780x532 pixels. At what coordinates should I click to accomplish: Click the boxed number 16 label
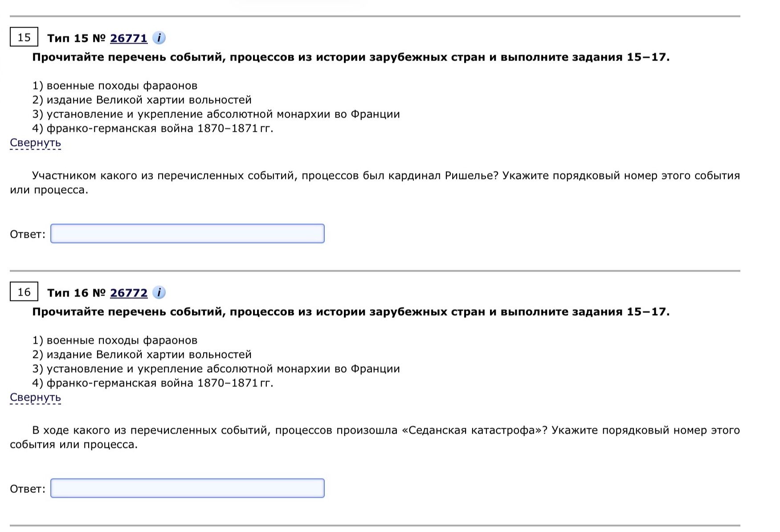(x=24, y=292)
